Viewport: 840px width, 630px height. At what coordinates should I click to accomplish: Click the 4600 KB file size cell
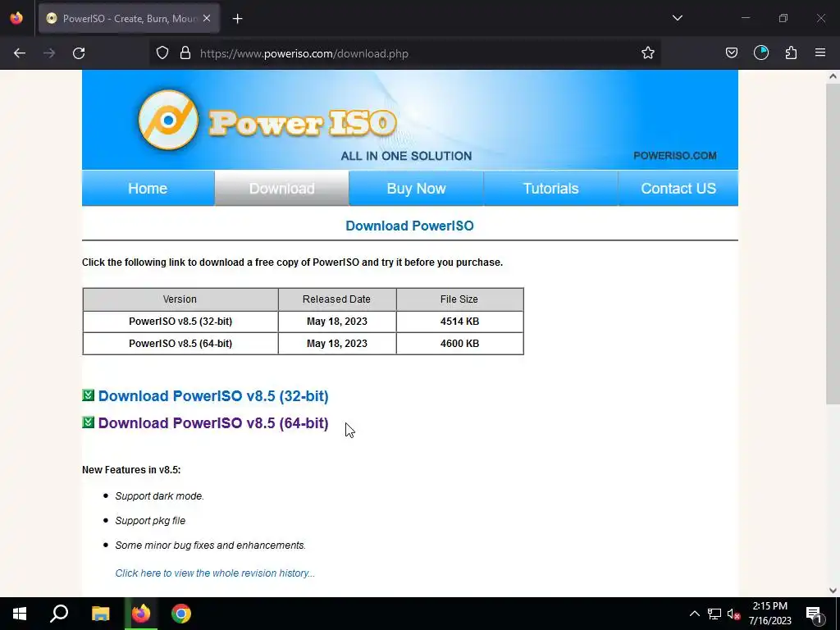point(459,344)
